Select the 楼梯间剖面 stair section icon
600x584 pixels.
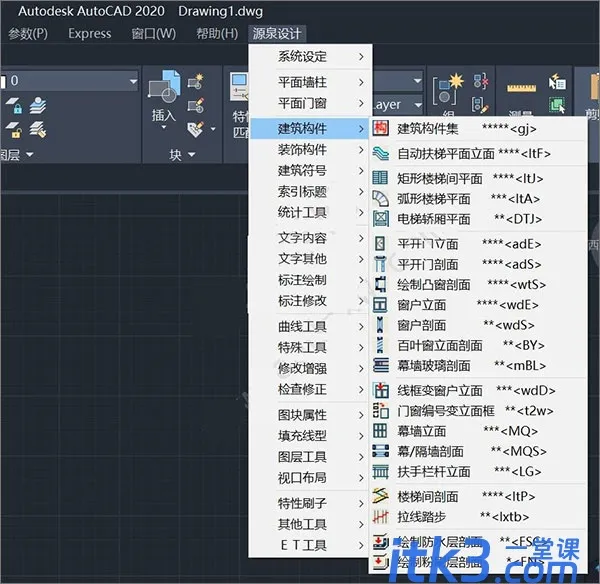(x=380, y=496)
